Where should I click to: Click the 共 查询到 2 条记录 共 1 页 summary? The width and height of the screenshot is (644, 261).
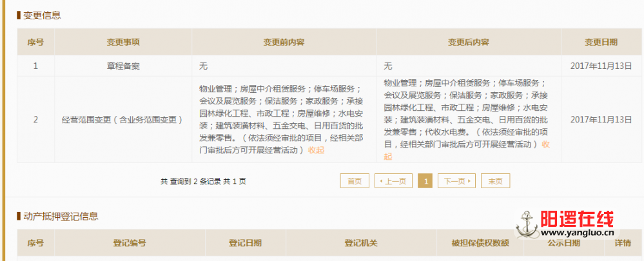[x=203, y=181]
